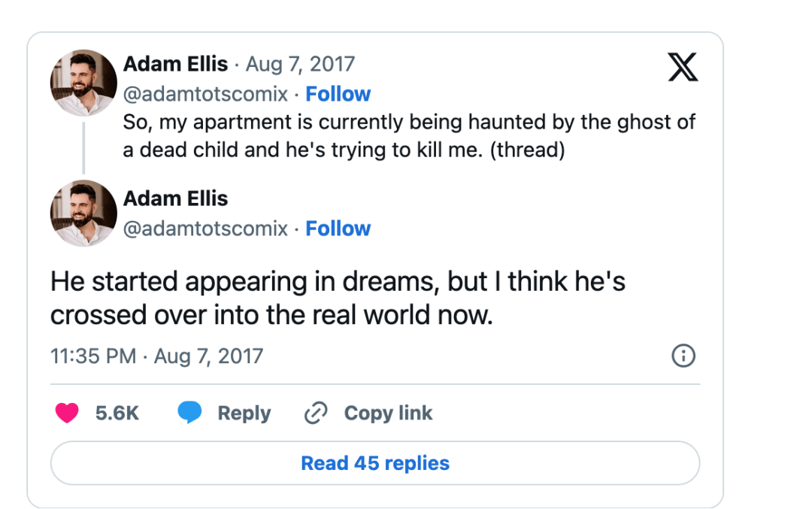This screenshot has height=509, width=812.
Task: Click the chain link icon beside Copy link
Action: [316, 413]
